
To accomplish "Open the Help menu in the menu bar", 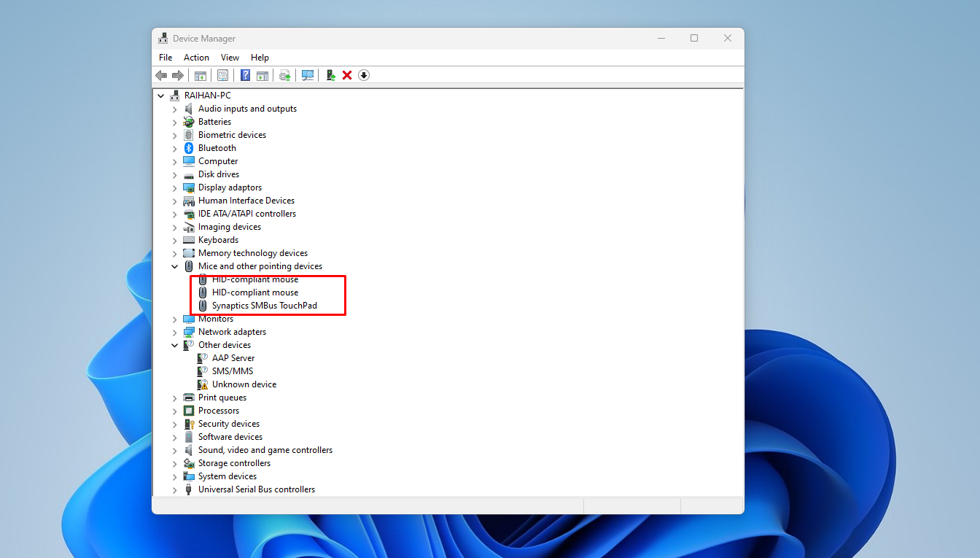I will tap(260, 58).
